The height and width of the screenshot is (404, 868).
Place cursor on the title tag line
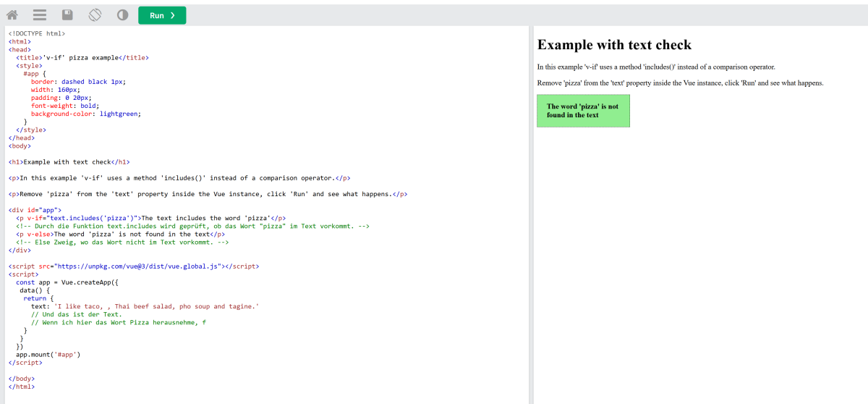tap(82, 57)
